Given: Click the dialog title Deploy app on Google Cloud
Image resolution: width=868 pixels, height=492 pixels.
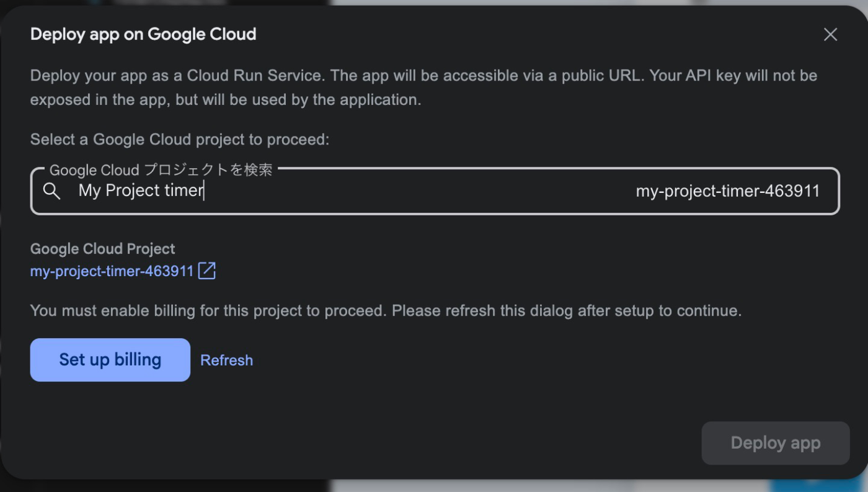Looking at the screenshot, I should pos(143,34).
